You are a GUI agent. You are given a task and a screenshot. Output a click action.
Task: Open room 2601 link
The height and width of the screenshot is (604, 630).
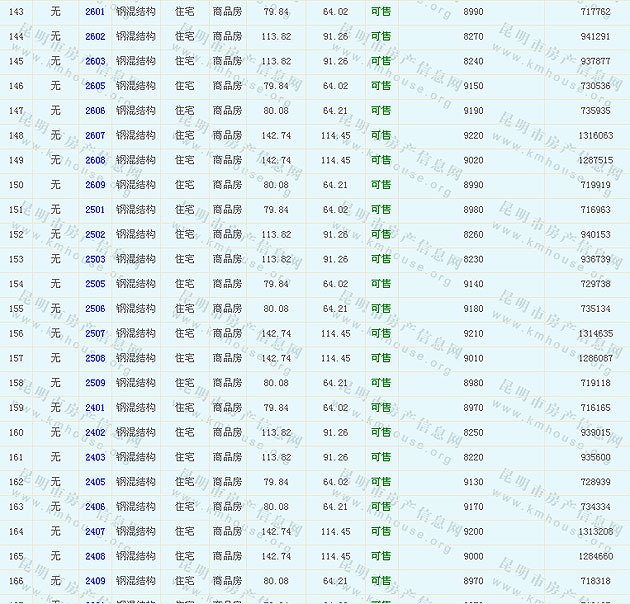[x=95, y=12]
